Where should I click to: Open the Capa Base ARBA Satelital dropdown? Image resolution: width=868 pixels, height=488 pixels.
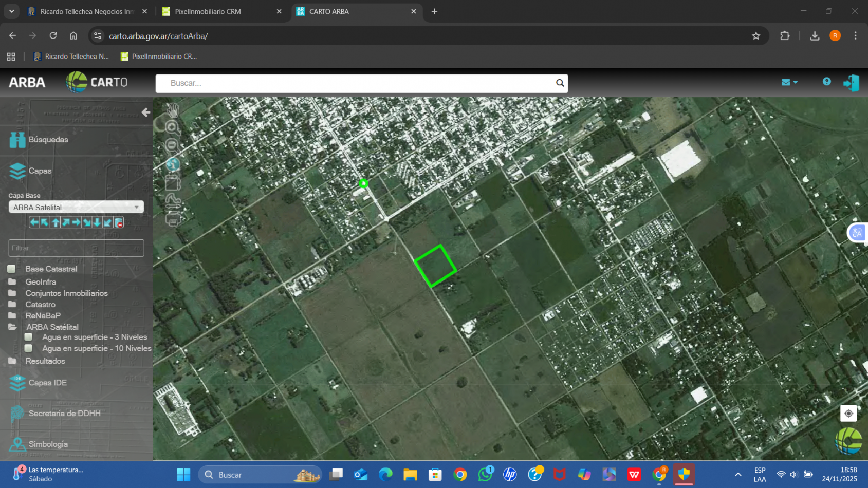click(x=76, y=207)
